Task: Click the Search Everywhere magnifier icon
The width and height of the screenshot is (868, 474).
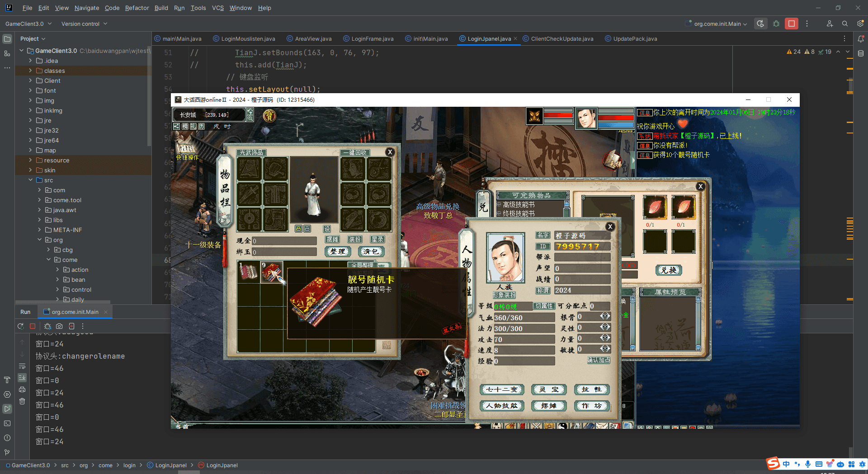Action: 844,24
